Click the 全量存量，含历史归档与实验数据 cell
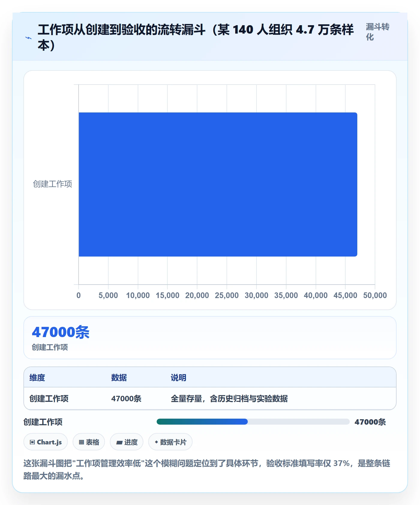This screenshot has width=420, height=505. tap(229, 399)
